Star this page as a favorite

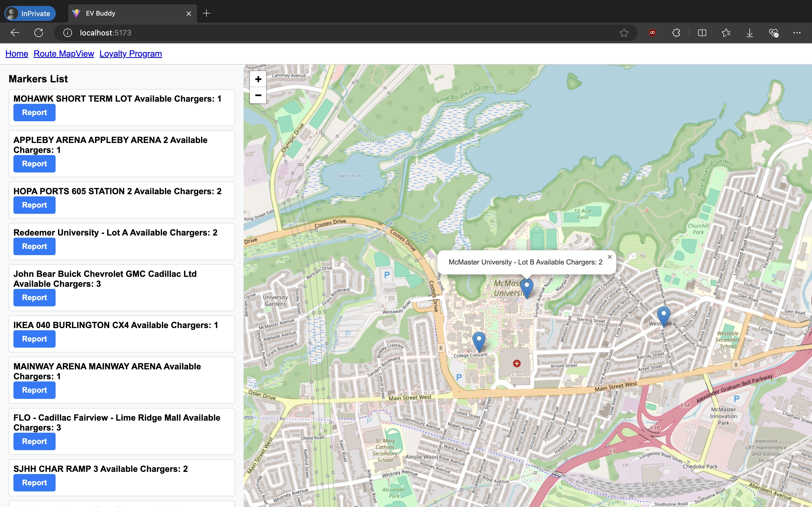[624, 33]
